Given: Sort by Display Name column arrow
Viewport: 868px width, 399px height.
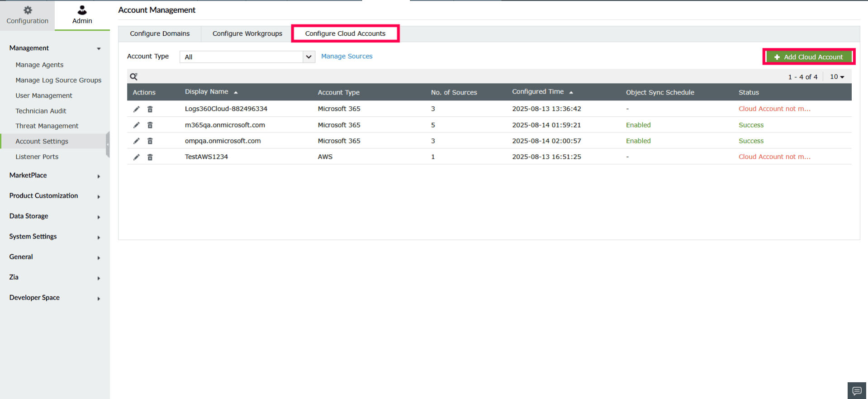Looking at the screenshot, I should (x=236, y=92).
